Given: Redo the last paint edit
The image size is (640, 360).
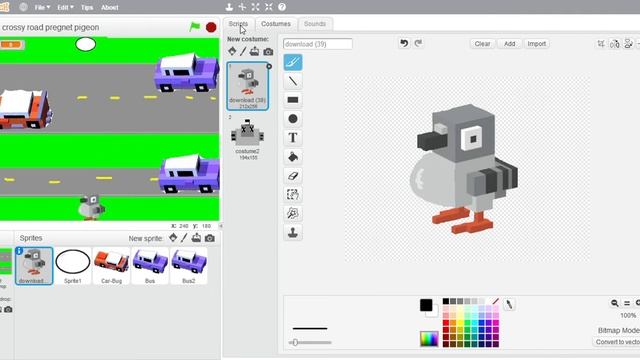Looking at the screenshot, I should (418, 43).
